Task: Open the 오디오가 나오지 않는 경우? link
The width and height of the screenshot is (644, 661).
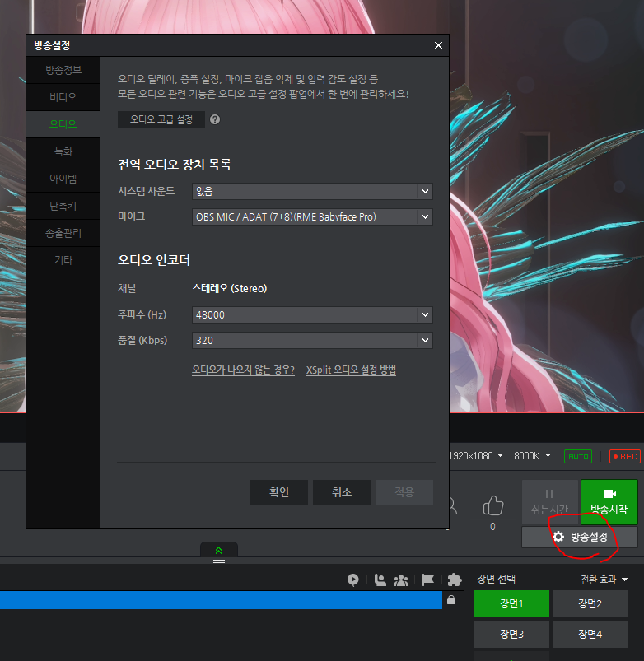Action: point(243,370)
